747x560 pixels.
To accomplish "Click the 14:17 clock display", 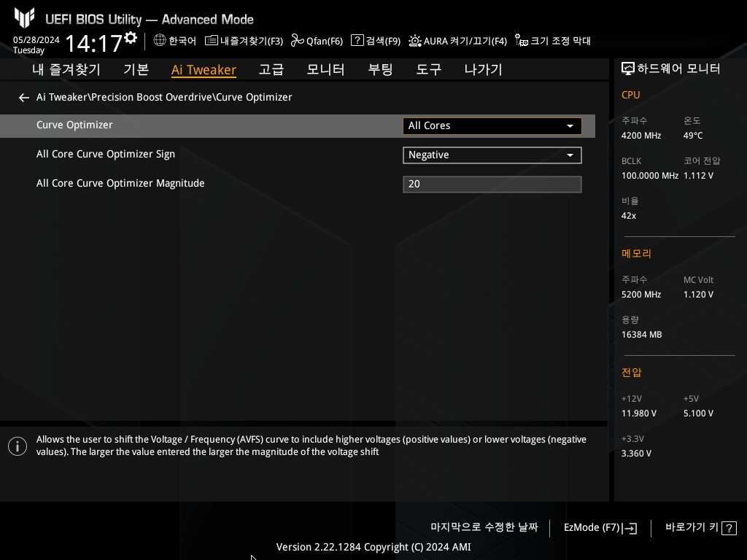I will tap(94, 43).
